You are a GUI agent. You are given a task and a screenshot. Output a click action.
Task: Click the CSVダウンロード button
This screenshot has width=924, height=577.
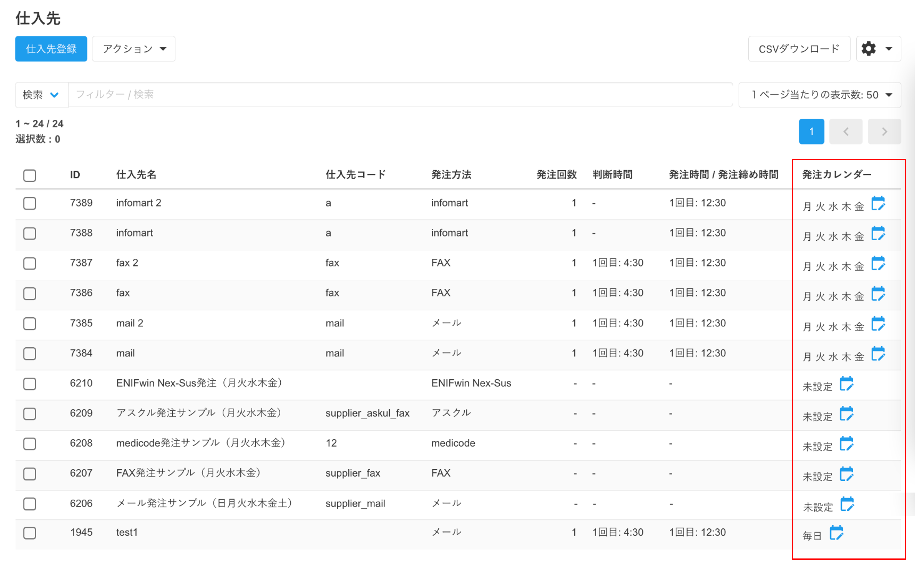(x=799, y=49)
